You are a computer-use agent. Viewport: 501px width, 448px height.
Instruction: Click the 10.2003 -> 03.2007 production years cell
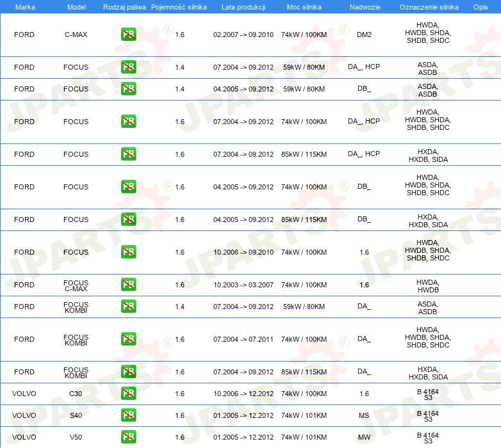coord(243,285)
